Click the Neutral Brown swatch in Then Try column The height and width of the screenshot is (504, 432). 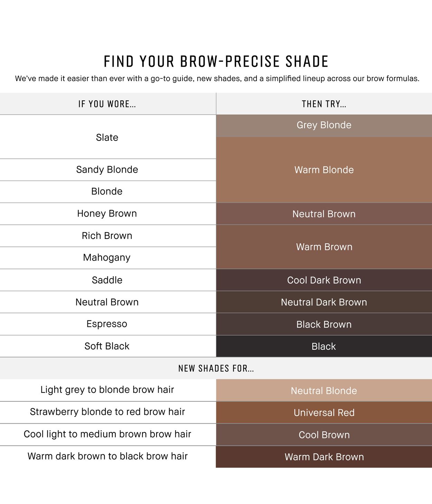click(x=324, y=214)
